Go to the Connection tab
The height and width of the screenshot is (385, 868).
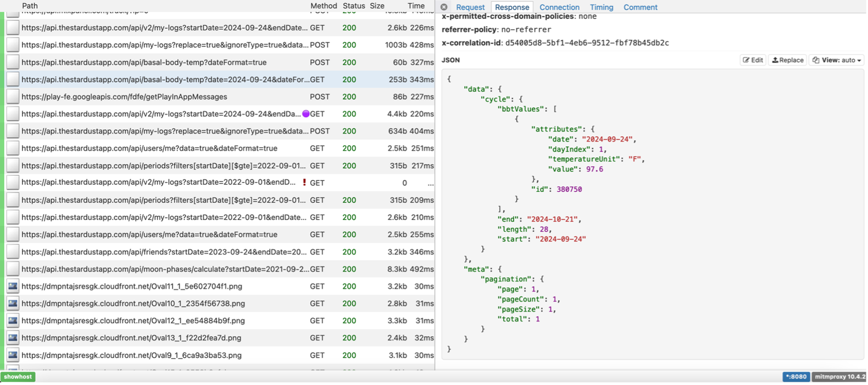coord(559,7)
